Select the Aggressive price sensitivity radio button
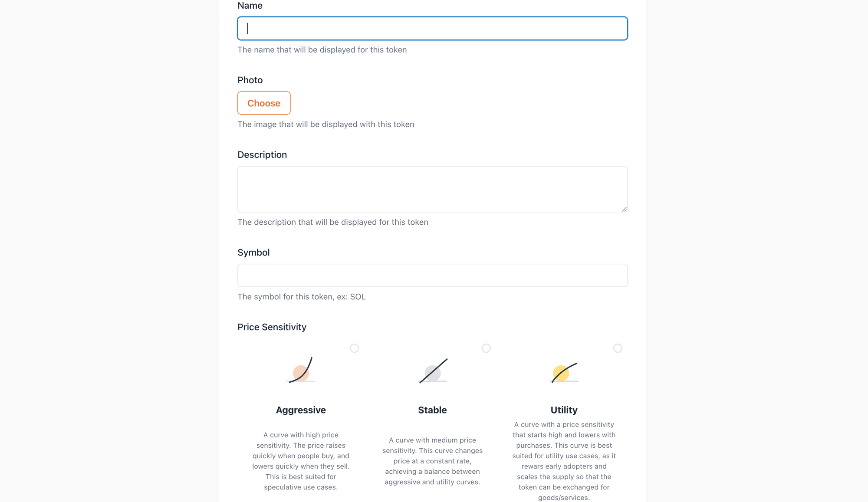 [x=355, y=348]
